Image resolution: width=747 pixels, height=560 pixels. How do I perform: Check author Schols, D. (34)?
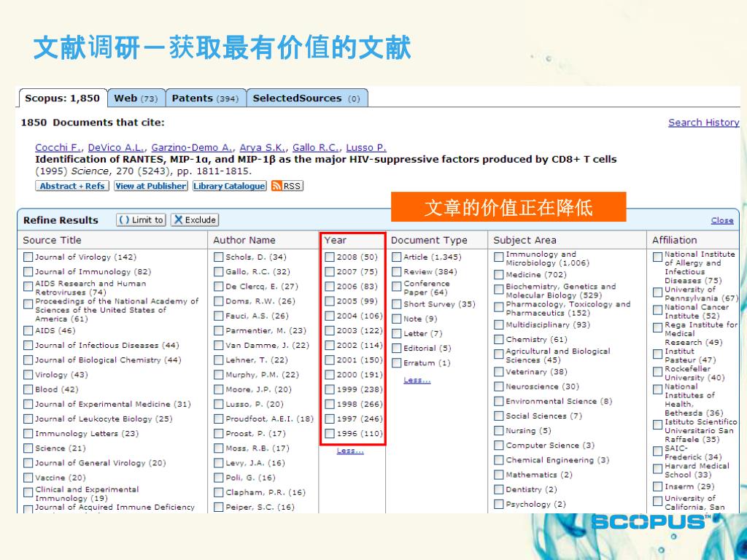219,257
